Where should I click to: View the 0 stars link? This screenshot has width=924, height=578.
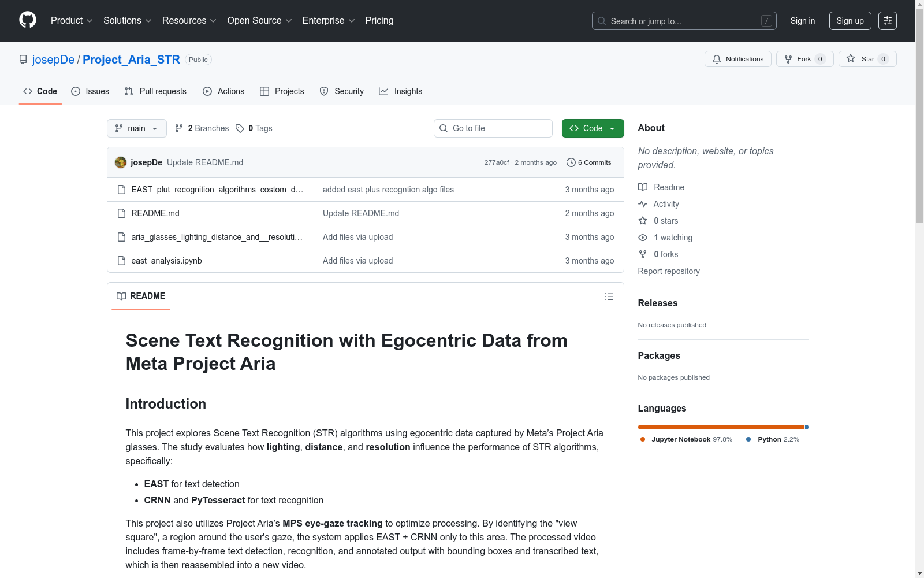(x=658, y=221)
